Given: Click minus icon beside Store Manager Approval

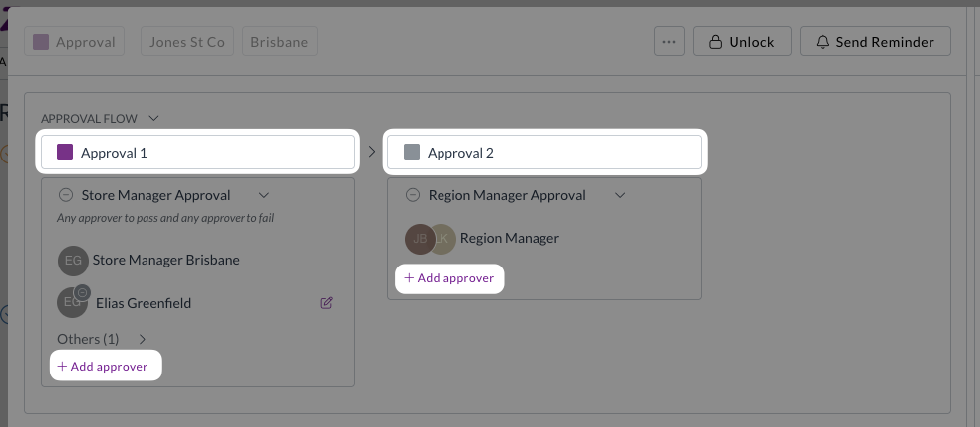Looking at the screenshot, I should (66, 195).
